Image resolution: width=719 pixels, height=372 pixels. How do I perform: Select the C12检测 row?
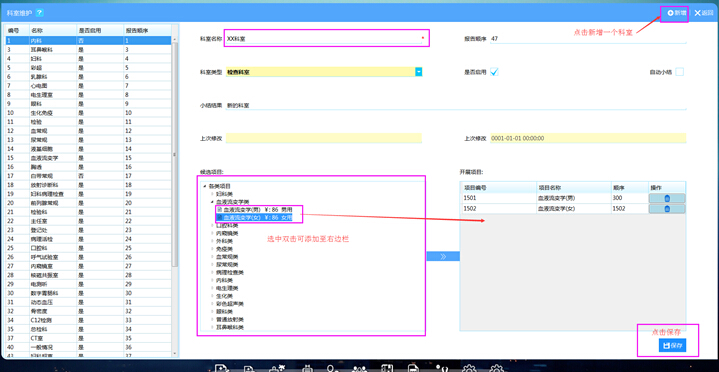[88, 320]
